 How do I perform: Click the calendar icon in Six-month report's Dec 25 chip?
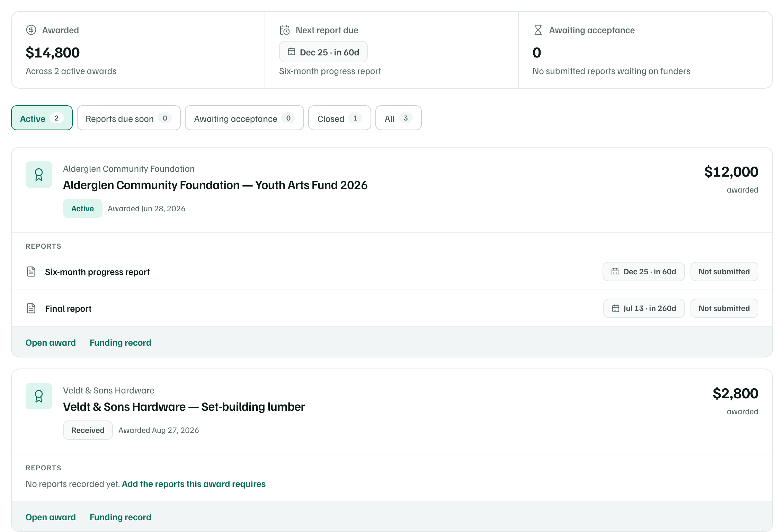(615, 272)
